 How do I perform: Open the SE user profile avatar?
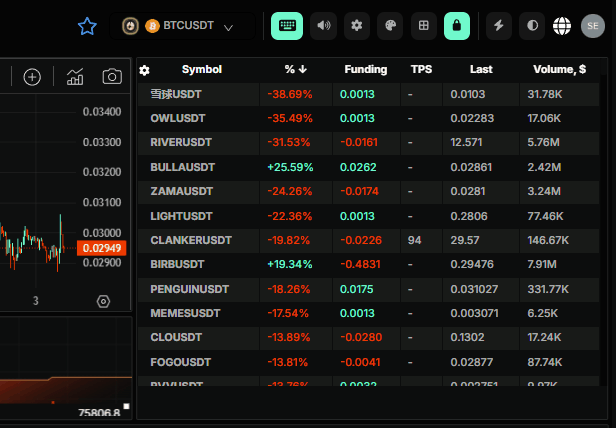(592, 26)
